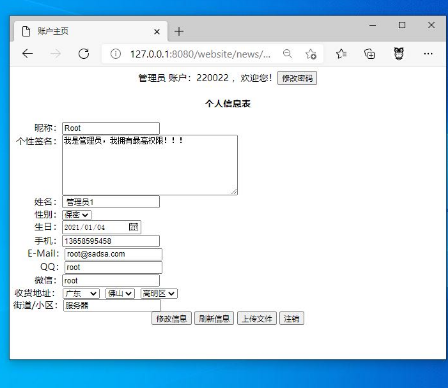
Task: Click the 修改密码 button
Action: 297,78
